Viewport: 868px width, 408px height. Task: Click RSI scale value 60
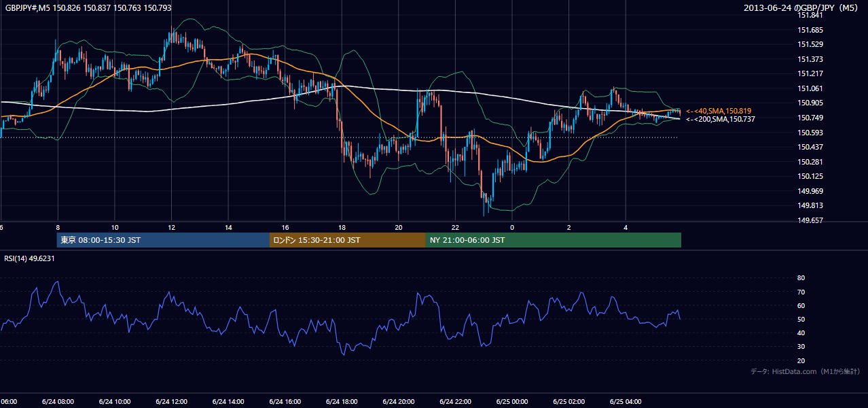click(801, 305)
